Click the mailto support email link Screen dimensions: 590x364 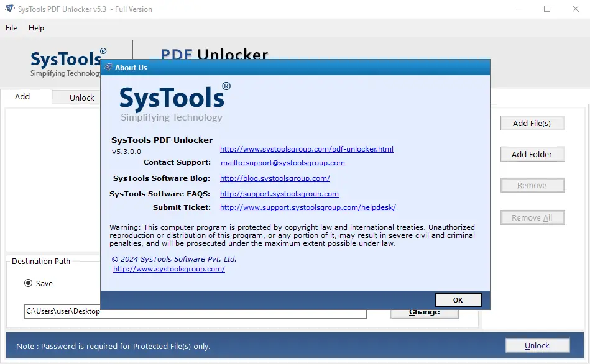pyautogui.click(x=283, y=163)
